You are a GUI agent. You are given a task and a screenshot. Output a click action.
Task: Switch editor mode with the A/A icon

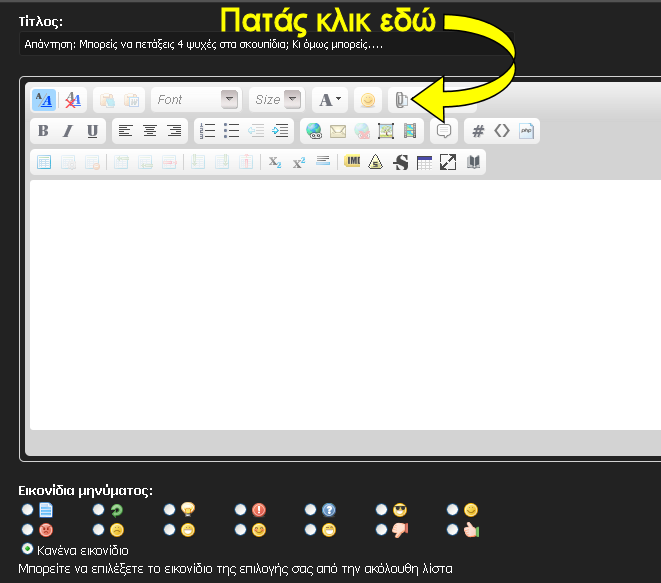tap(44, 100)
